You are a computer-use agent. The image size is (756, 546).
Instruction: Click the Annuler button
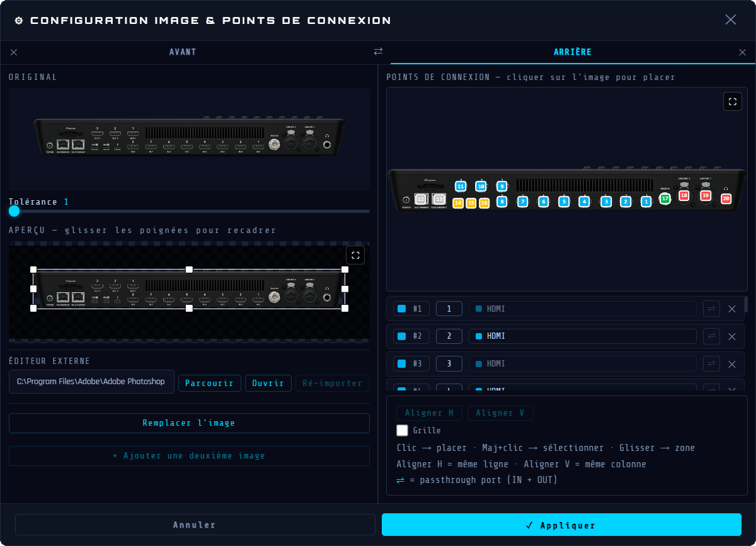click(195, 525)
